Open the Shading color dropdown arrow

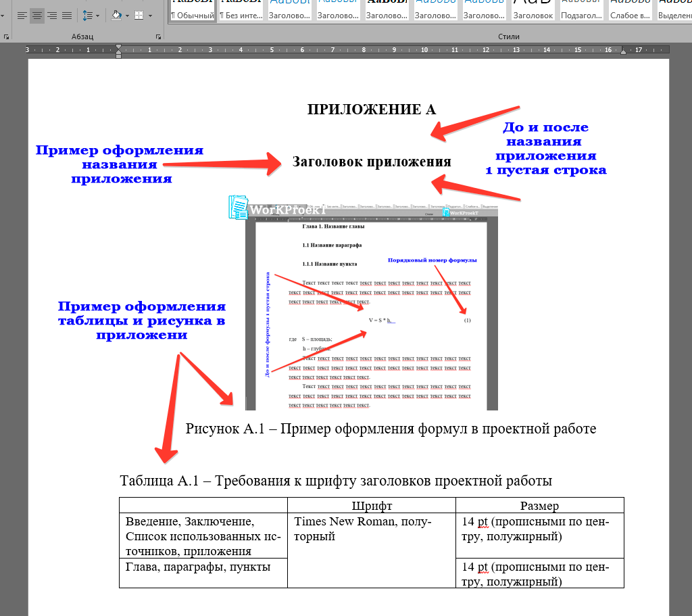tap(126, 15)
